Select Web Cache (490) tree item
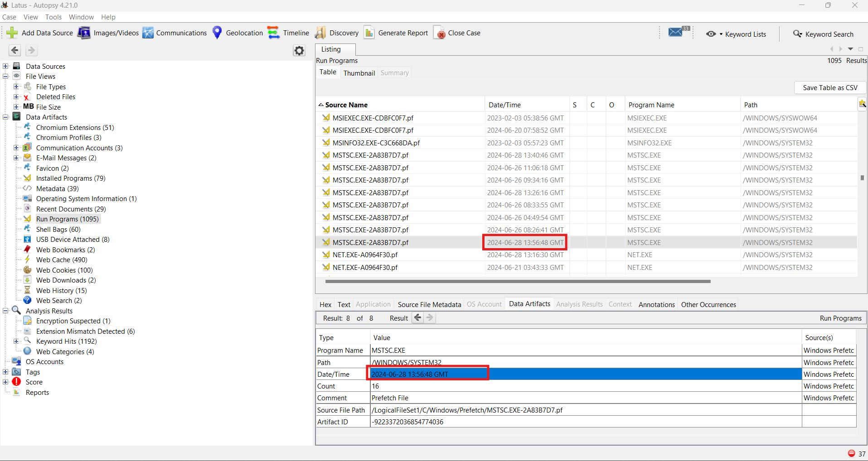The image size is (868, 461). 62,260
